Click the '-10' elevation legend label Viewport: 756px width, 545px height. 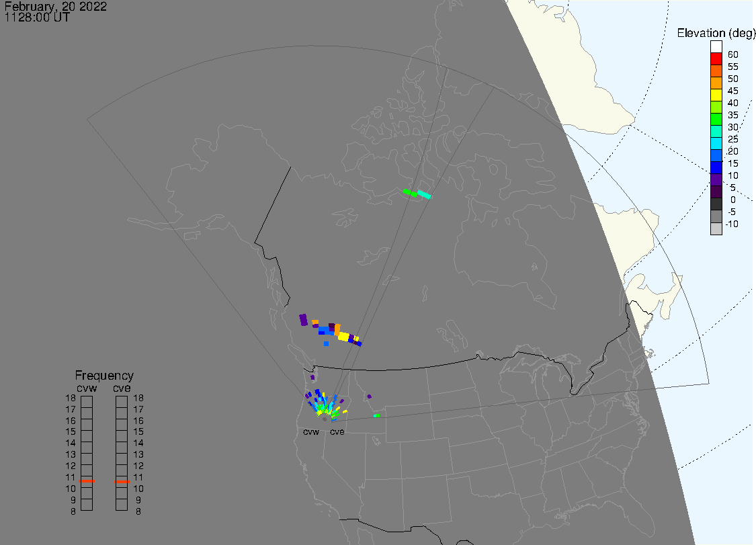tap(732, 224)
